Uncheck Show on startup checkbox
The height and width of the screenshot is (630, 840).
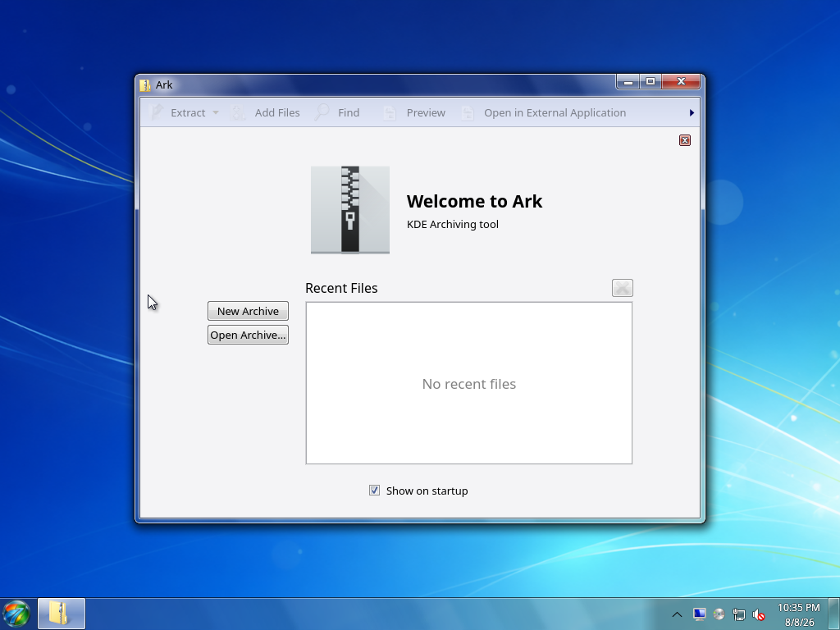374,491
